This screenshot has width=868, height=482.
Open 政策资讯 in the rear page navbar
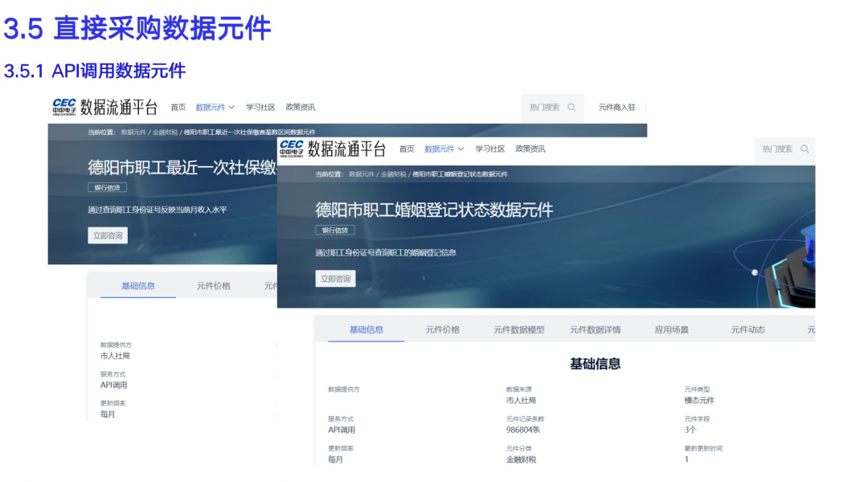(301, 108)
